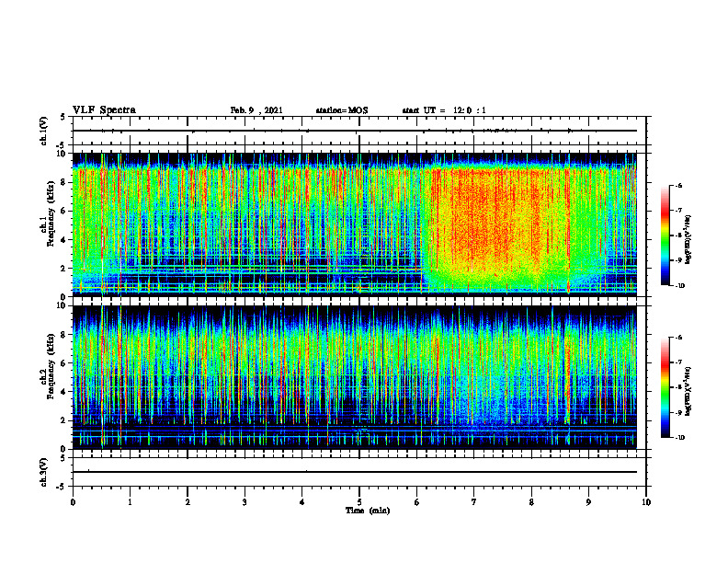This screenshot has height=563, width=728.
Task: Click inside the ch.2 spectrogram panel
Action: (355, 377)
